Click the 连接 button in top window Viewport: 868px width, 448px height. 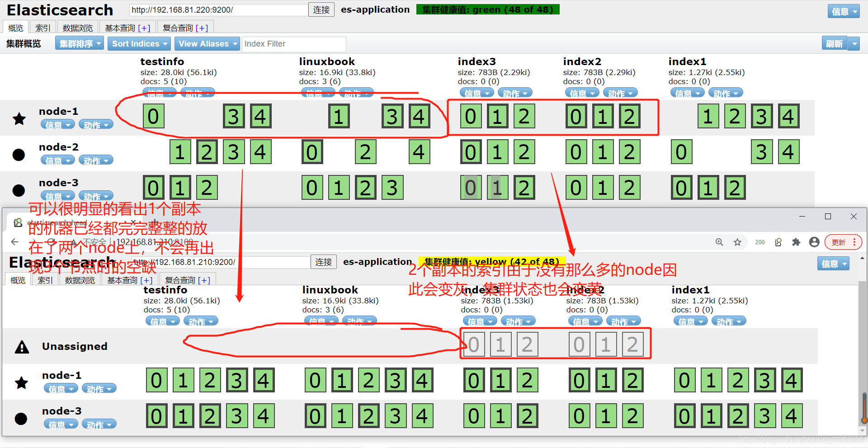(321, 10)
